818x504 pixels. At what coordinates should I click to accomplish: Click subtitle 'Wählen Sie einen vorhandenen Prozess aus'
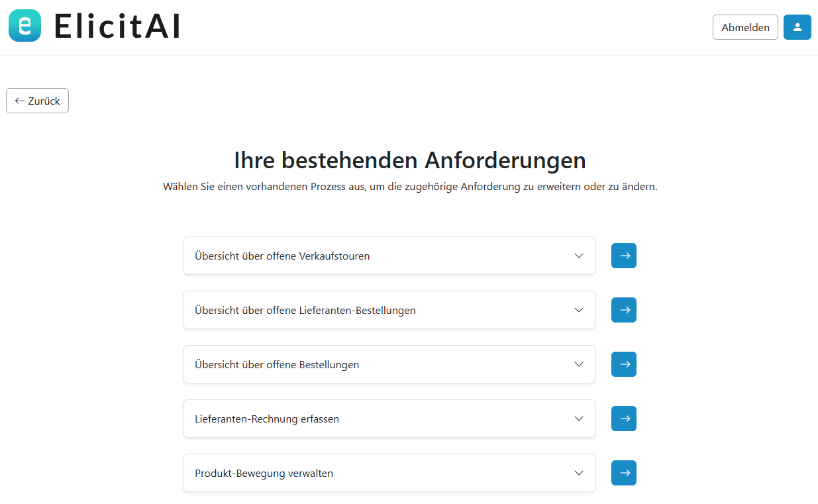click(264, 187)
